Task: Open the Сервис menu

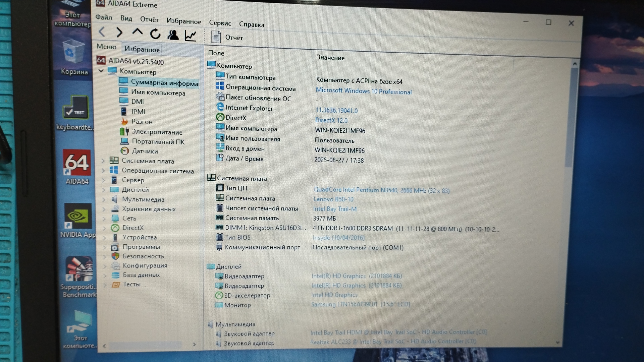Action: 220,23
